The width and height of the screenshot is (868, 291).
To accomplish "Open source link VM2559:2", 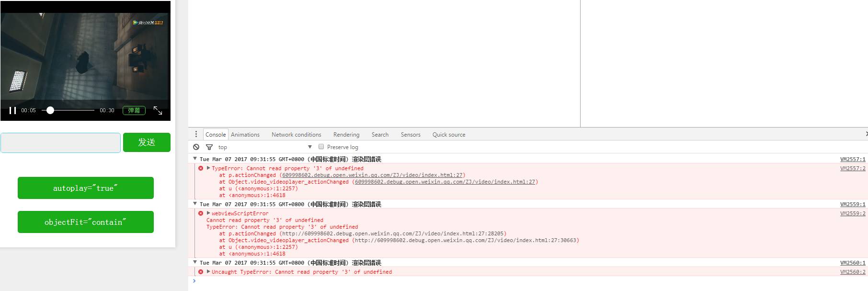I will coord(853,213).
